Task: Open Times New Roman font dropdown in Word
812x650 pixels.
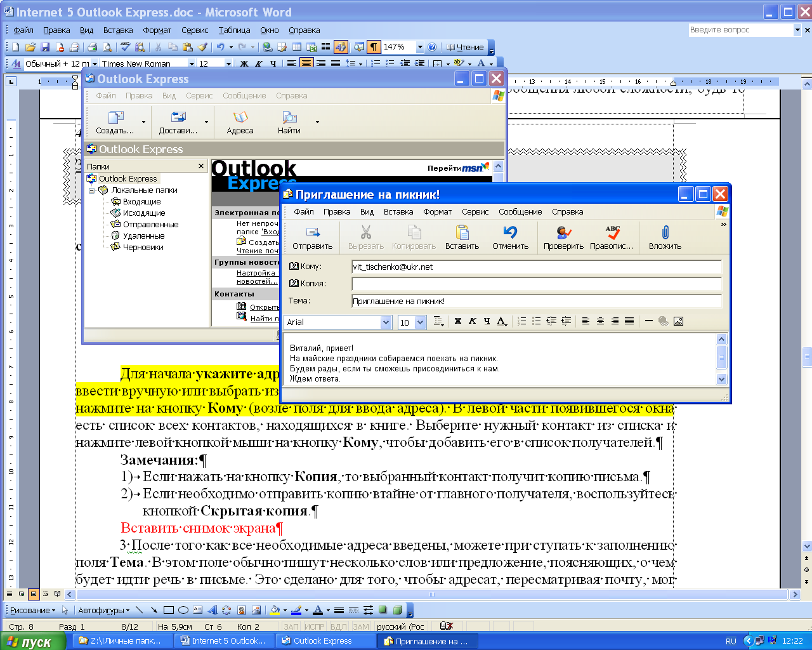Action: point(192,63)
